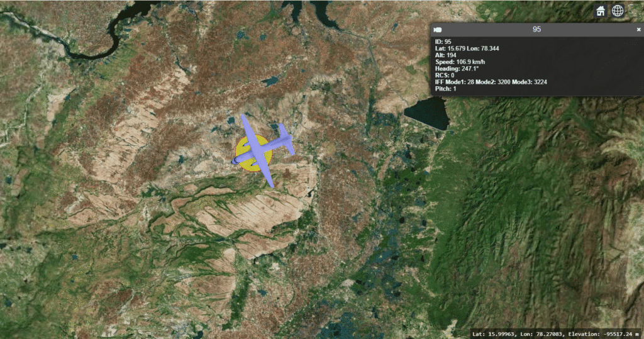
Task: Click the yellow circle marker under aircraft
Action: point(246,163)
